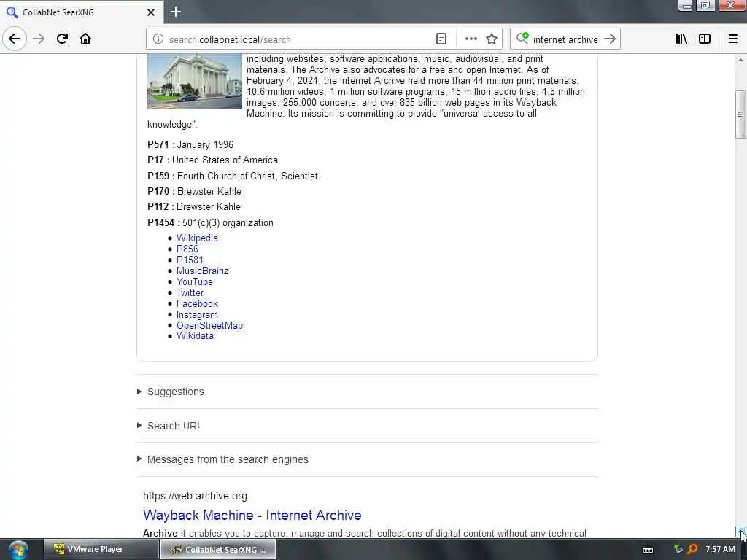The image size is (747, 560).
Task: Expand Messages from the search engines
Action: click(228, 459)
